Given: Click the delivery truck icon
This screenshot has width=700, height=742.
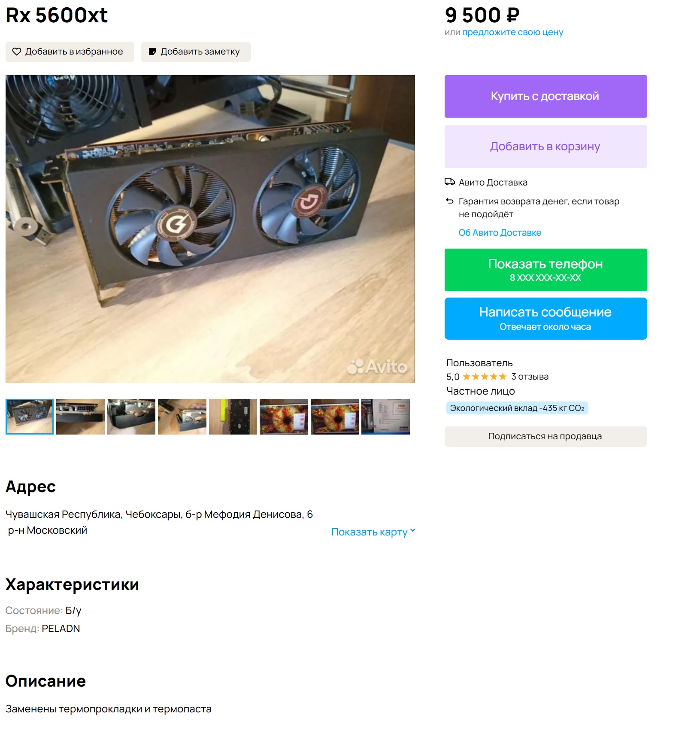Looking at the screenshot, I should pyautogui.click(x=449, y=182).
